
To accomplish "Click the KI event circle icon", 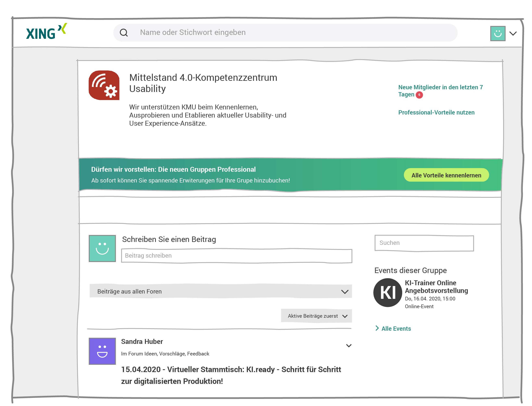I will [387, 292].
